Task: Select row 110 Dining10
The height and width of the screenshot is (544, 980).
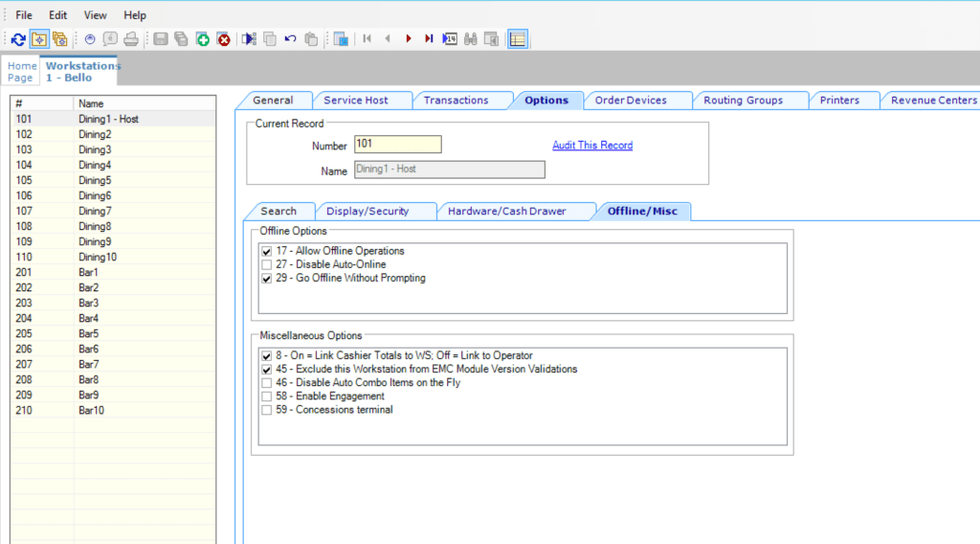Action: (113, 257)
